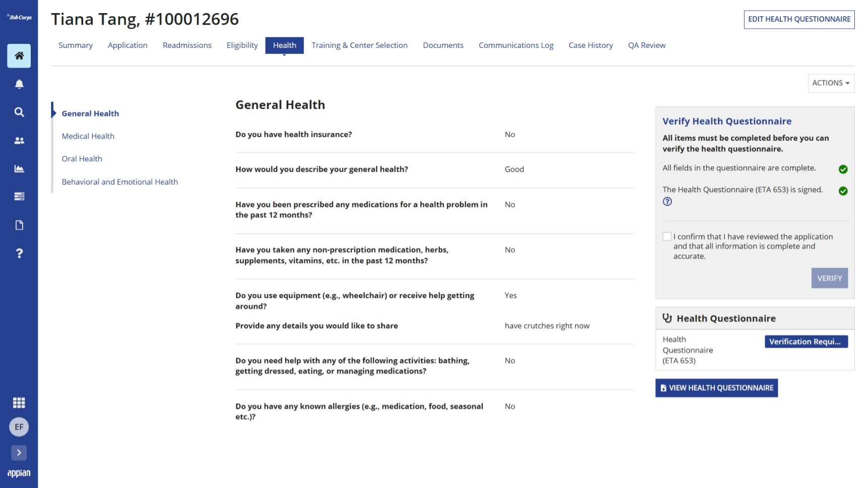Viewport: 868px width, 488px height.
Task: Check the review confirmation checkbox
Action: click(x=667, y=236)
